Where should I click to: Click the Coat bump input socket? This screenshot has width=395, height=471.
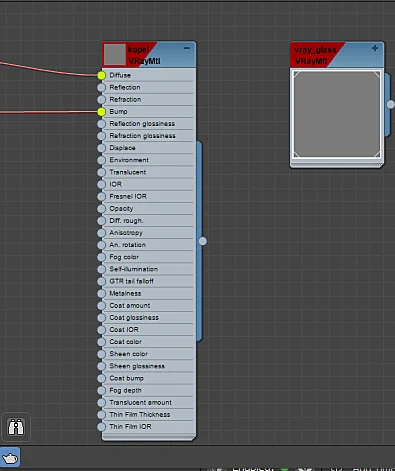(x=102, y=378)
